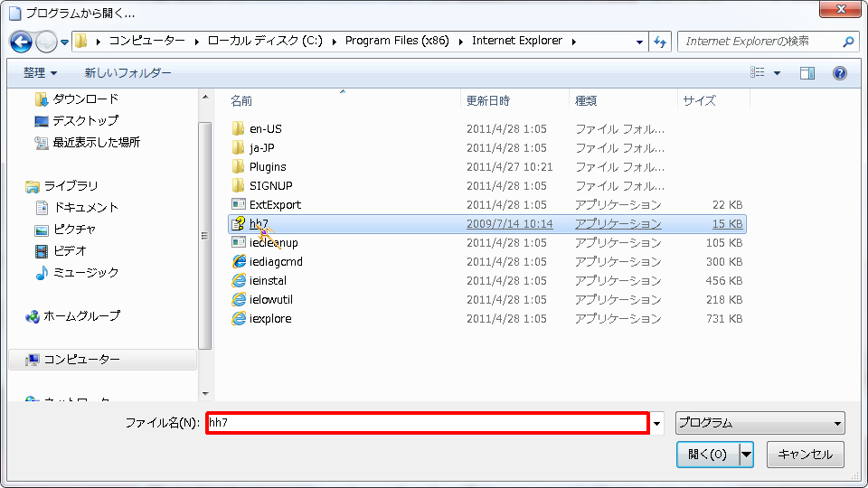Image resolution: width=868 pixels, height=488 pixels.
Task: Open ドキュメント library
Action: tap(76, 208)
